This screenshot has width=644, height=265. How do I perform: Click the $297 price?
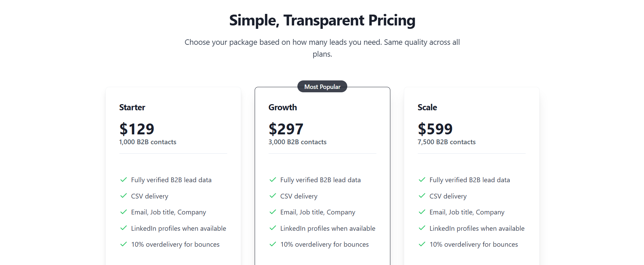click(286, 129)
